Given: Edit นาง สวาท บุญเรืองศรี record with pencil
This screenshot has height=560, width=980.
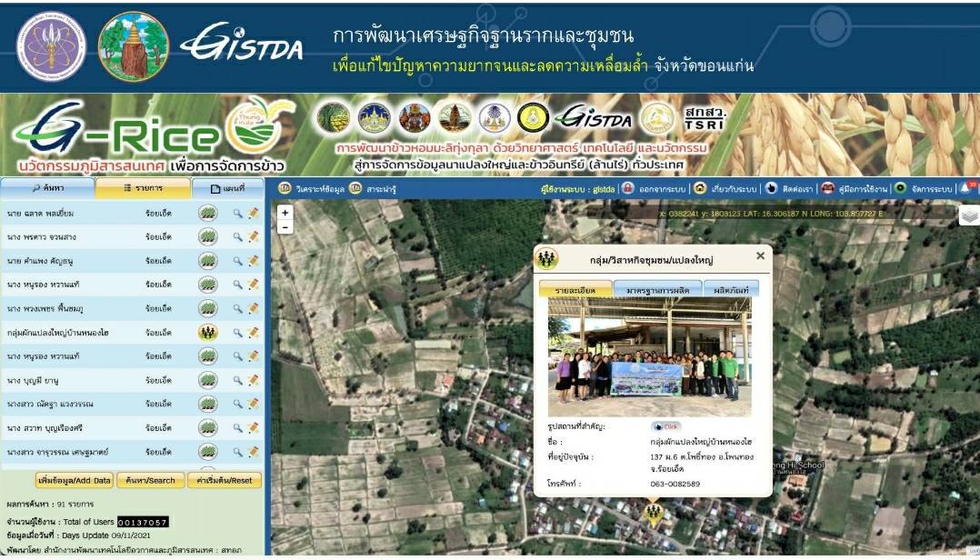Looking at the screenshot, I should pyautogui.click(x=253, y=427).
